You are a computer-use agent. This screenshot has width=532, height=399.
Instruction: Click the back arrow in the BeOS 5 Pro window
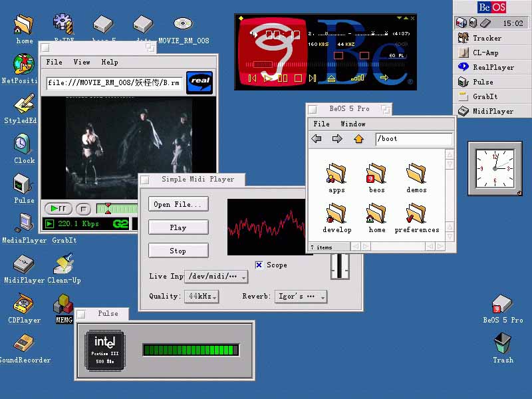tap(317, 138)
